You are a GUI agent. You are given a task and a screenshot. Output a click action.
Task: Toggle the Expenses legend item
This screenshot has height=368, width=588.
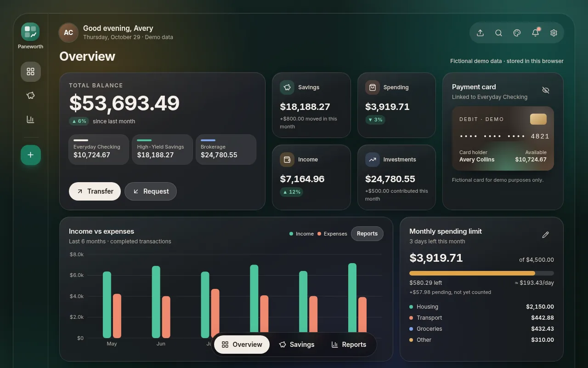tap(332, 234)
